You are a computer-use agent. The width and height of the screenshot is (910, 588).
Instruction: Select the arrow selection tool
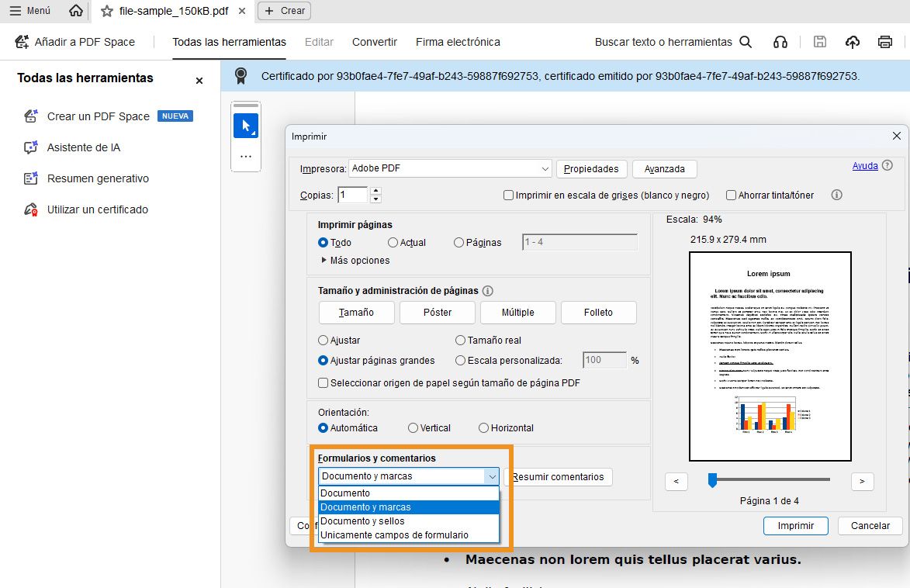click(246, 126)
